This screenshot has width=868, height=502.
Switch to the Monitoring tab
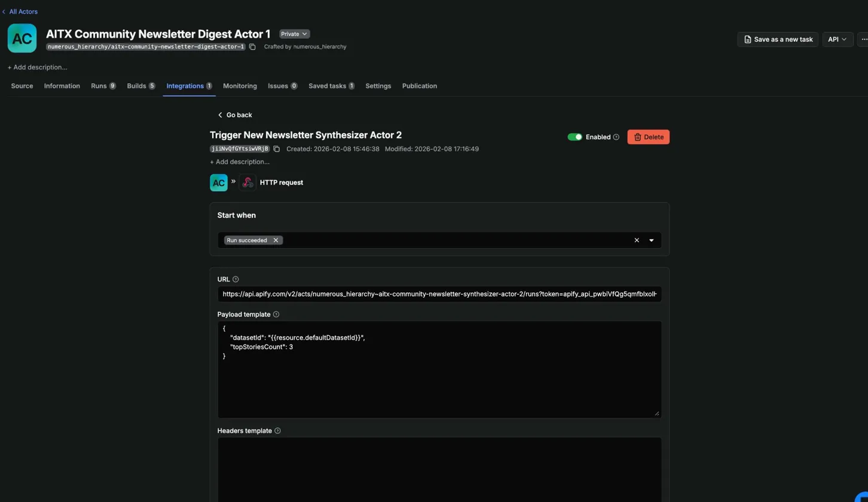pyautogui.click(x=240, y=85)
